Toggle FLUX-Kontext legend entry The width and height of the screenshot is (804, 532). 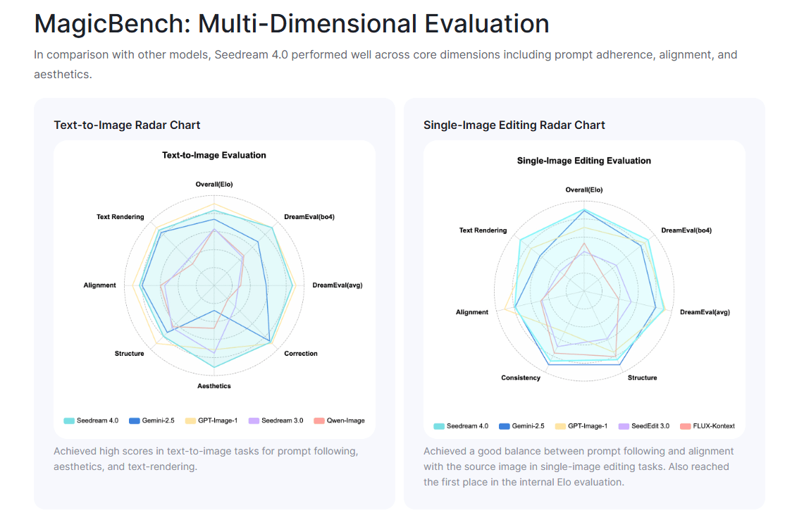pos(707,426)
